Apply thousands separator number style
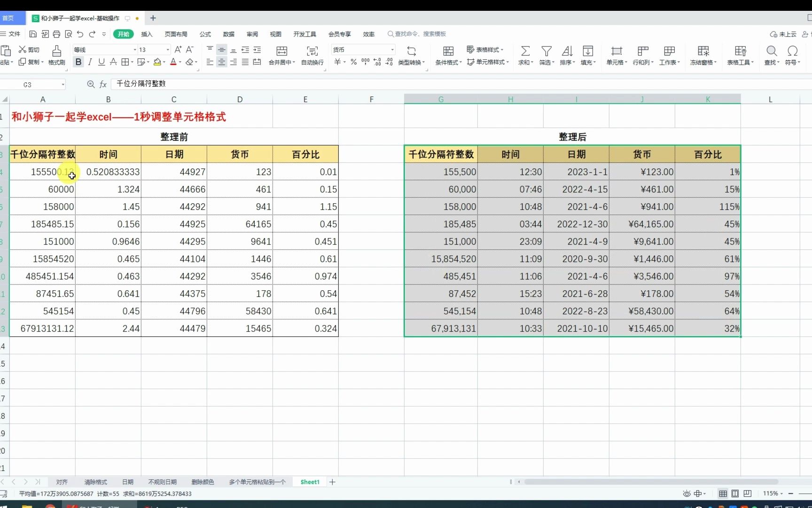The width and height of the screenshot is (812, 508). pyautogui.click(x=365, y=62)
